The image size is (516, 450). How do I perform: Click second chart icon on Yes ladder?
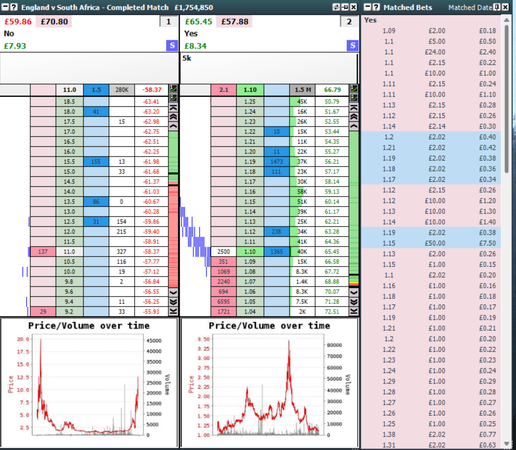tap(354, 98)
